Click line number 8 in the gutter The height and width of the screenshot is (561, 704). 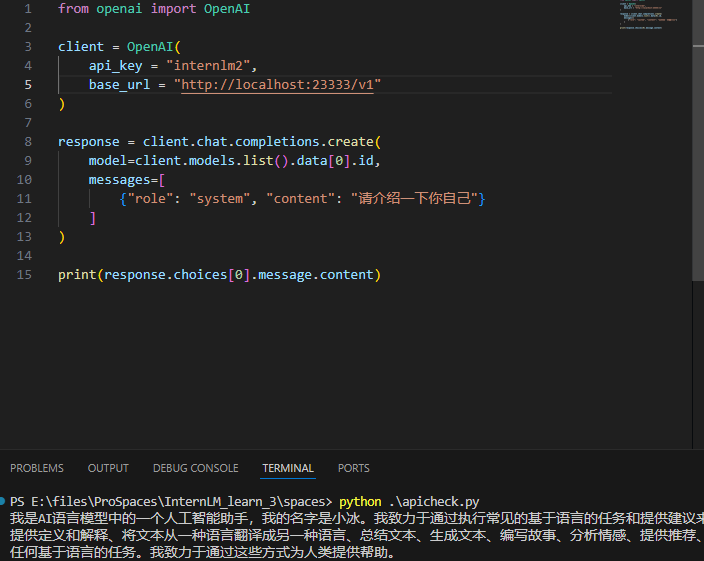pyautogui.click(x=28, y=142)
